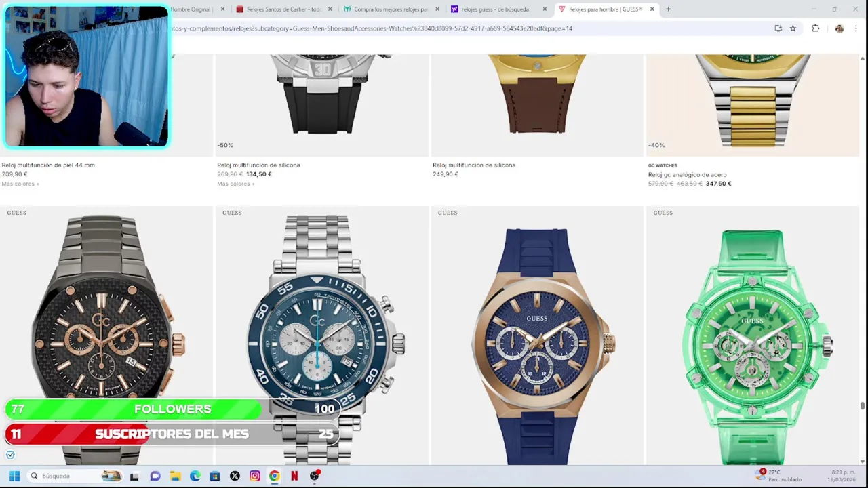Image resolution: width=868 pixels, height=488 pixels.
Task: Open the Reloj gc analógico de acero link
Action: click(x=687, y=174)
